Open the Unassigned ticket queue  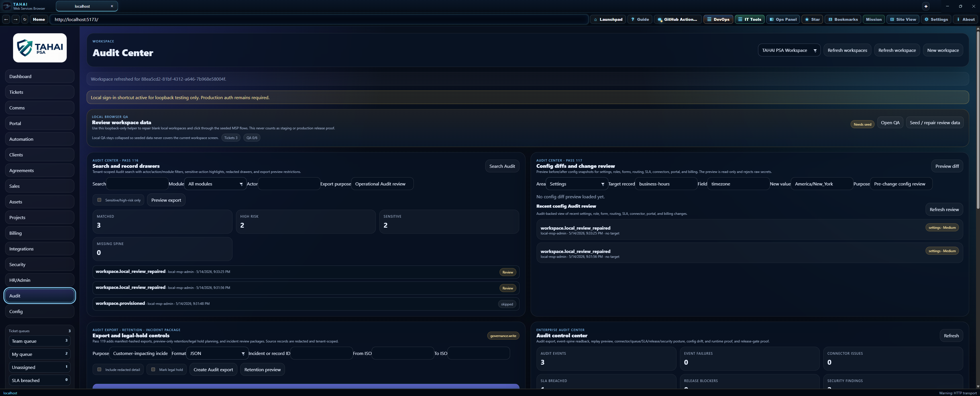click(40, 367)
